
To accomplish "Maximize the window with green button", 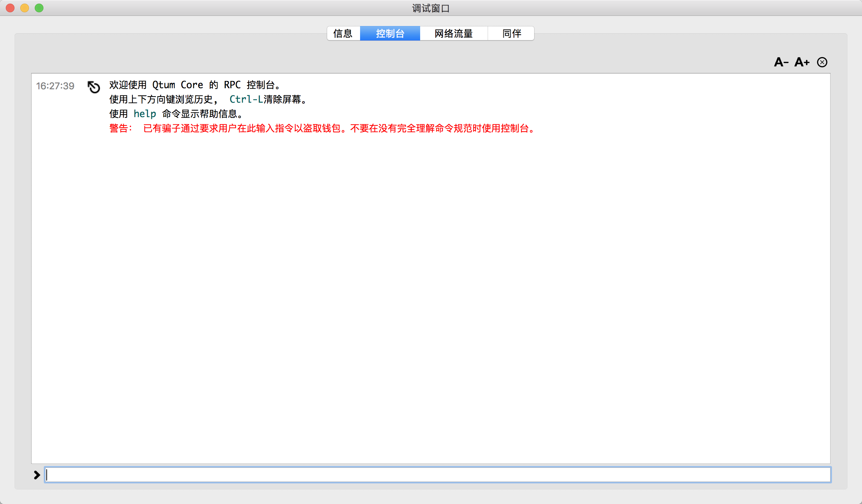I will coord(39,8).
